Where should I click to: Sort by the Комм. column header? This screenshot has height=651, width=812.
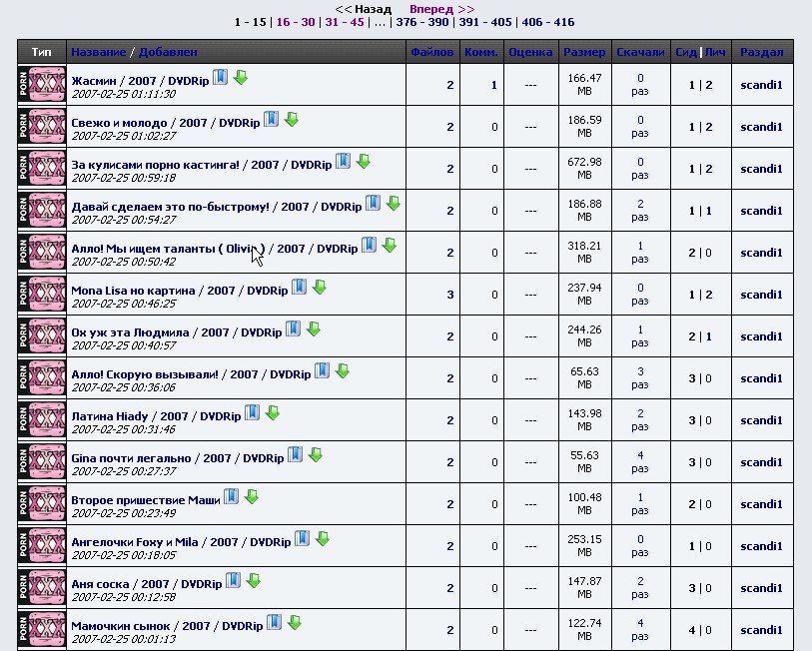(481, 52)
